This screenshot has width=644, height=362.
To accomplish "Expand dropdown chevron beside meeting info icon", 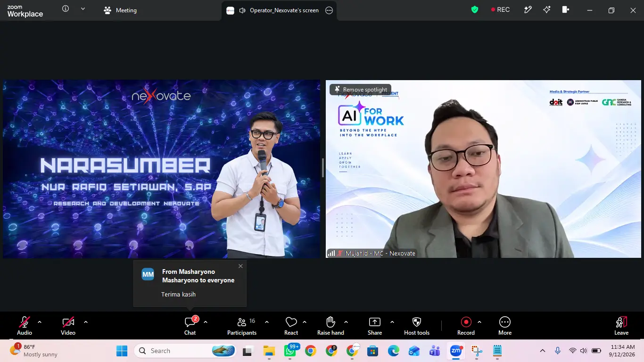I will [x=83, y=8].
